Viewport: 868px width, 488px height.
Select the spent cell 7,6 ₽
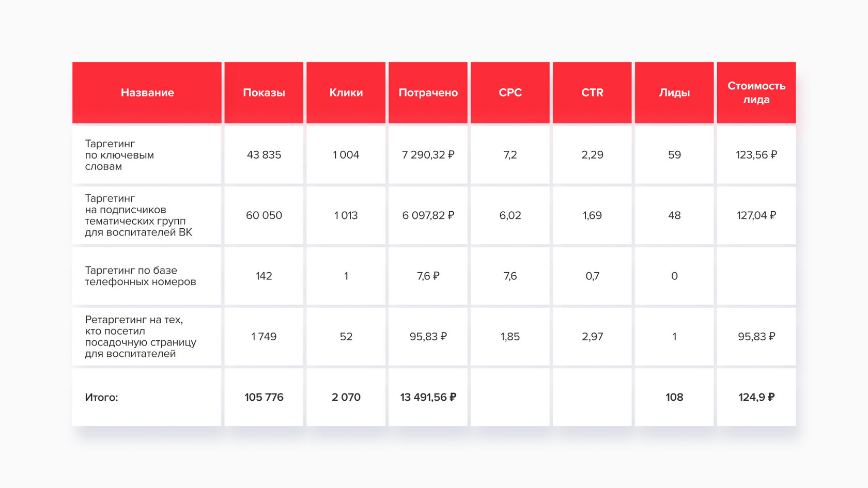(428, 276)
